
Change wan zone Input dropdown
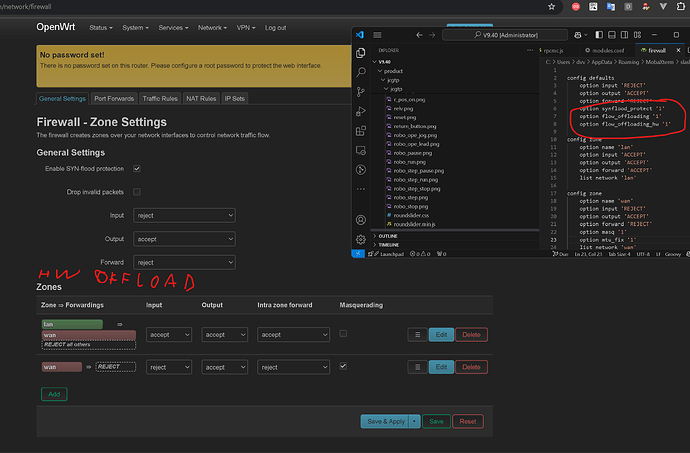(169, 367)
